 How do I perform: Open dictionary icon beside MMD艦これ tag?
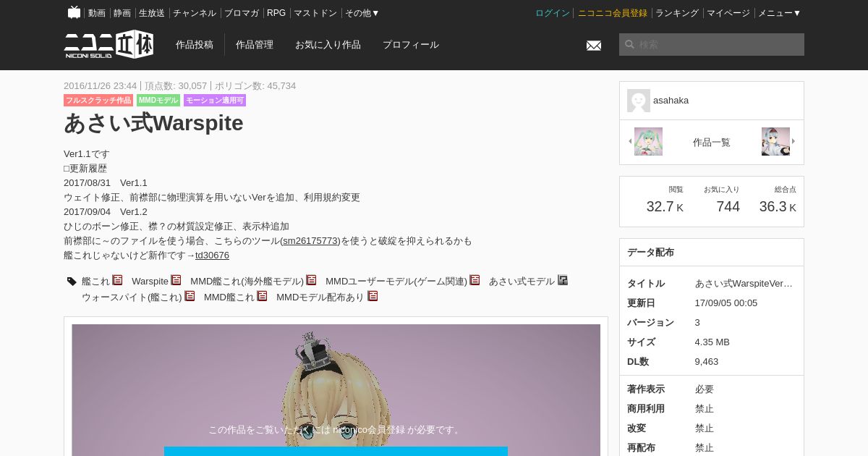[x=262, y=296]
